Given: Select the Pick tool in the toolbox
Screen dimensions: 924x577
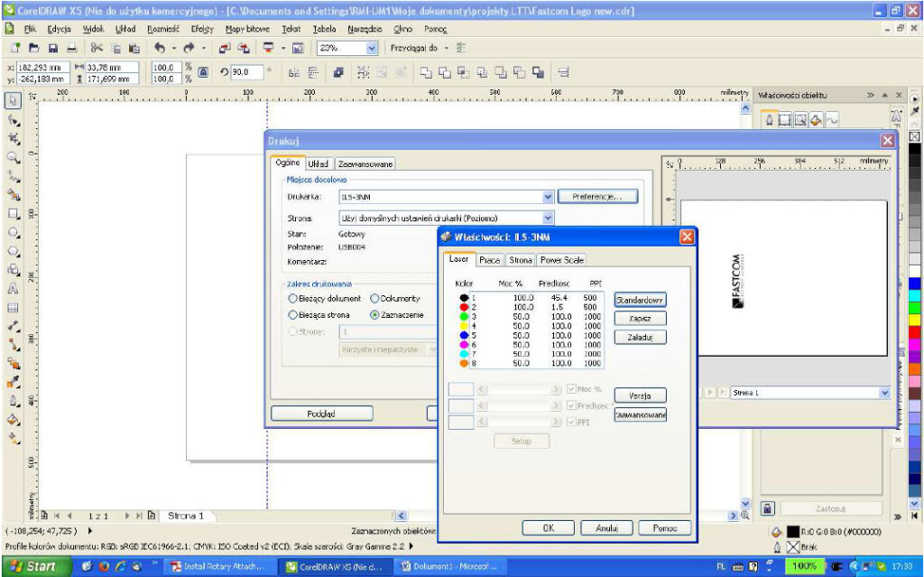Looking at the screenshot, I should coord(14,100).
